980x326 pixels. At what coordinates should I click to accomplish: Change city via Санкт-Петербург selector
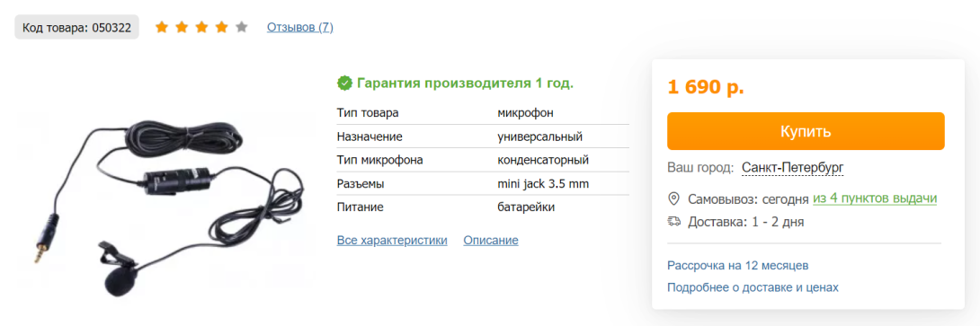(792, 168)
